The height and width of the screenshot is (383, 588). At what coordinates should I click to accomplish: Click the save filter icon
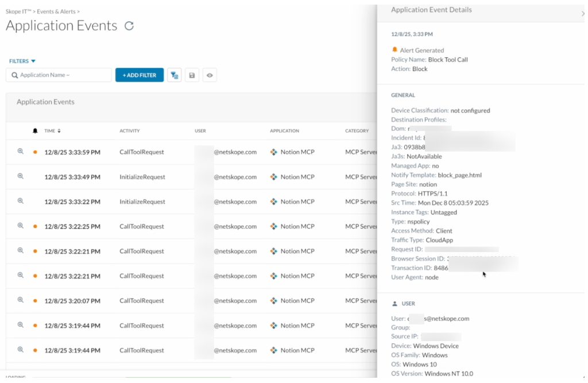click(192, 75)
